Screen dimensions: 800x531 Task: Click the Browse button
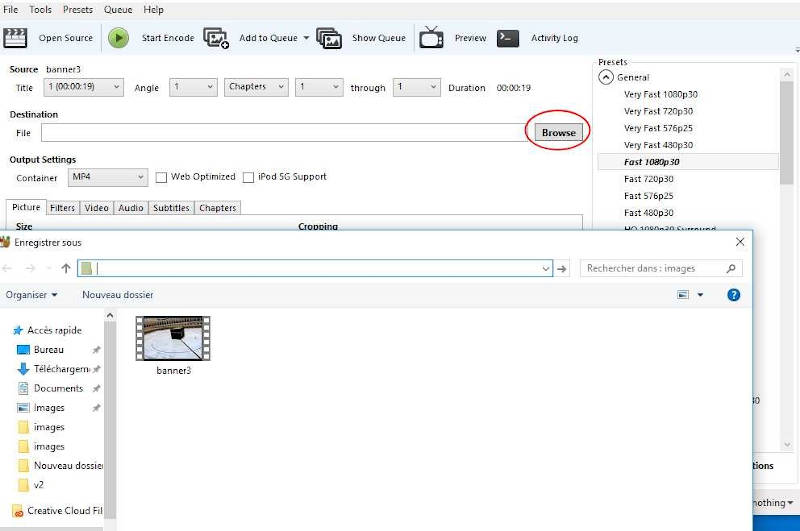coord(558,133)
